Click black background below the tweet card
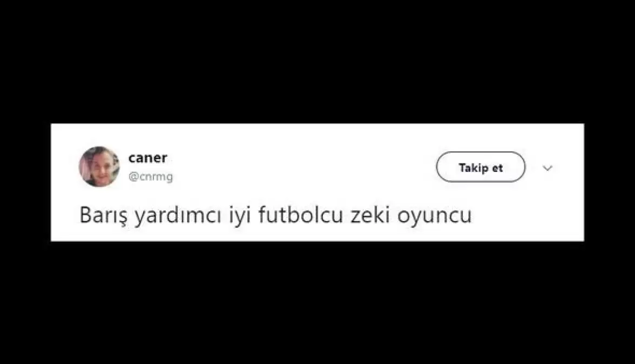This screenshot has width=635, height=364. coord(317,303)
